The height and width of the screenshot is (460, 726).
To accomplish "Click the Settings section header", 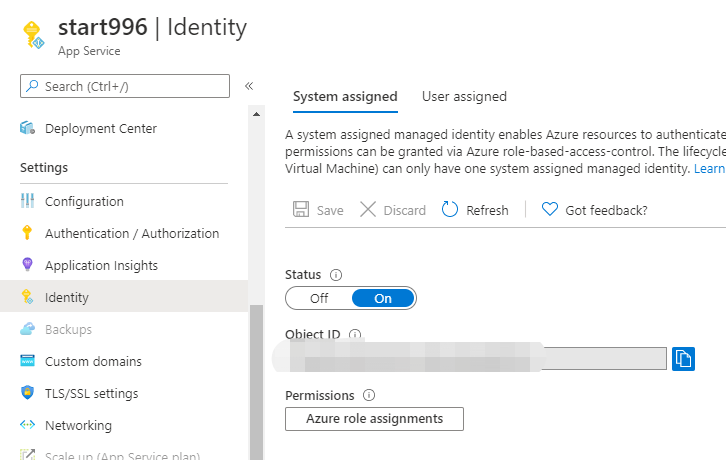I will [x=44, y=168].
